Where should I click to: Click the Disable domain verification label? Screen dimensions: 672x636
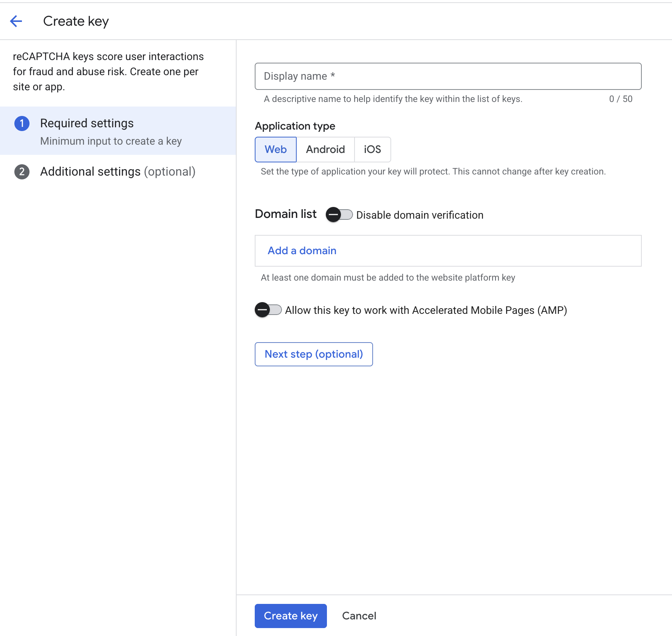pyautogui.click(x=420, y=215)
